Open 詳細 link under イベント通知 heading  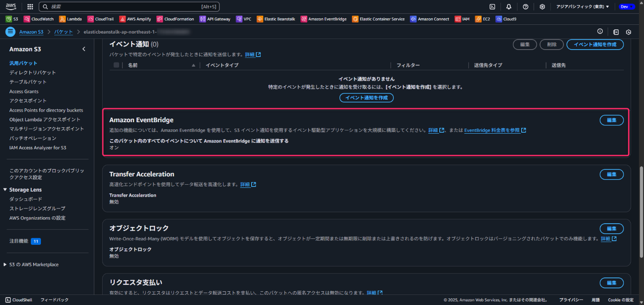(253, 55)
